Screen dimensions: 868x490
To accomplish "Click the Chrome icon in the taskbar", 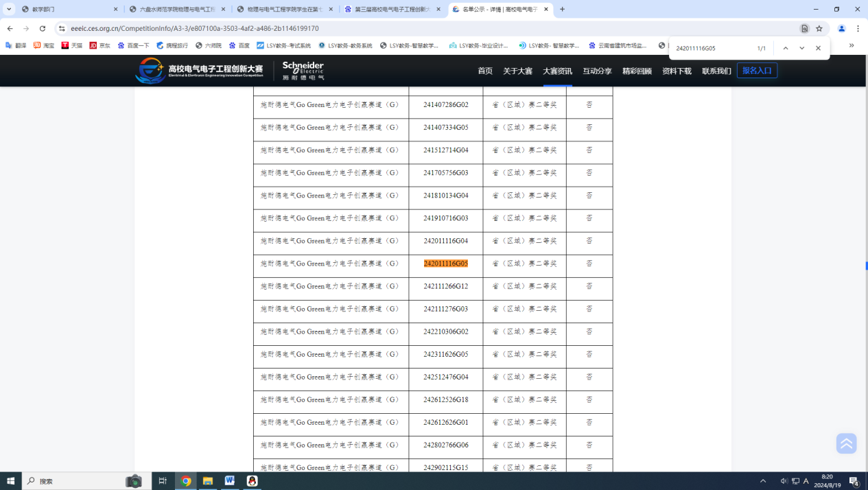I will (x=185, y=481).
